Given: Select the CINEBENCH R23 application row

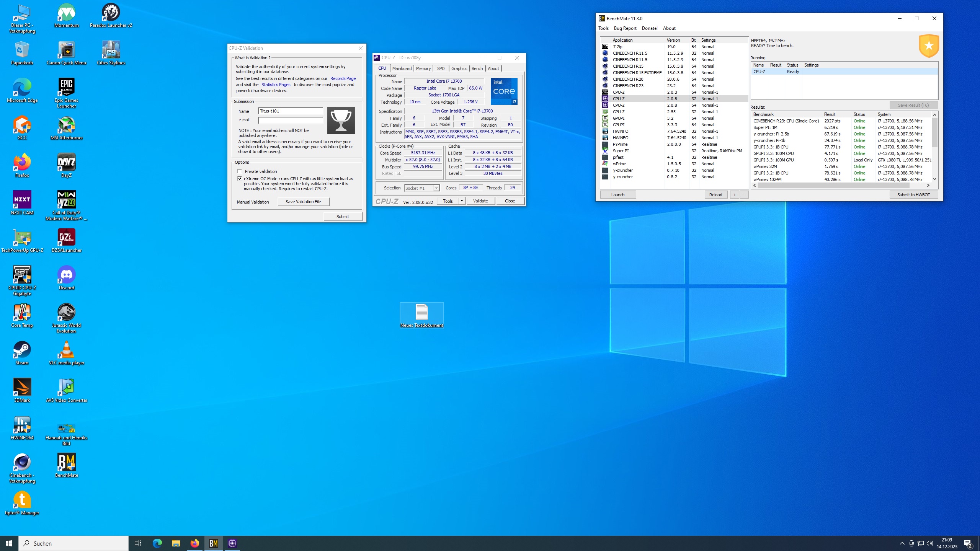Looking at the screenshot, I should point(674,86).
